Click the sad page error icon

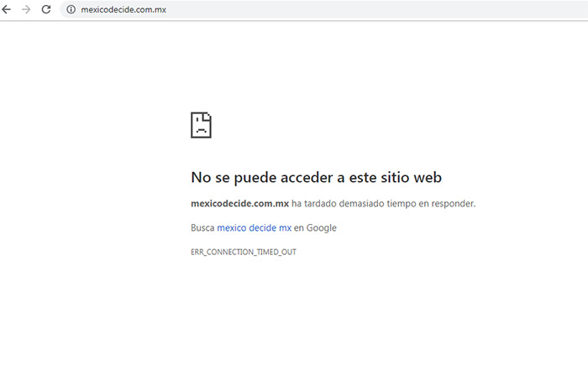point(201,125)
